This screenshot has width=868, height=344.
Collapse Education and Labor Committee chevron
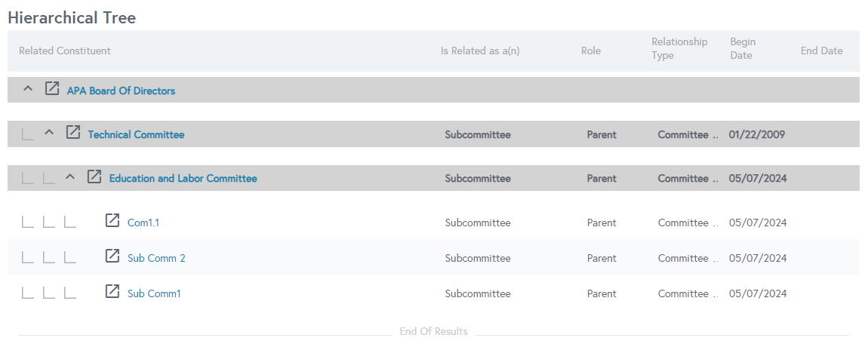pos(69,177)
